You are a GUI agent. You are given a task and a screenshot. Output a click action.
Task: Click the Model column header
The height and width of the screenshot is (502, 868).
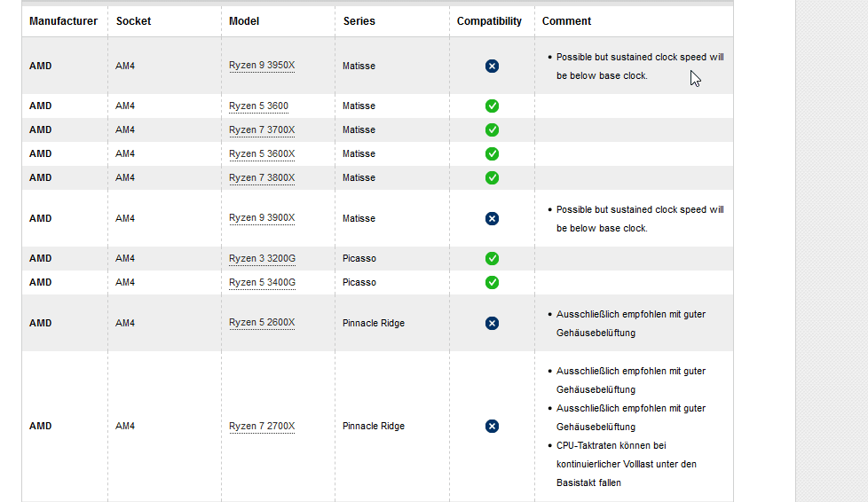point(244,21)
